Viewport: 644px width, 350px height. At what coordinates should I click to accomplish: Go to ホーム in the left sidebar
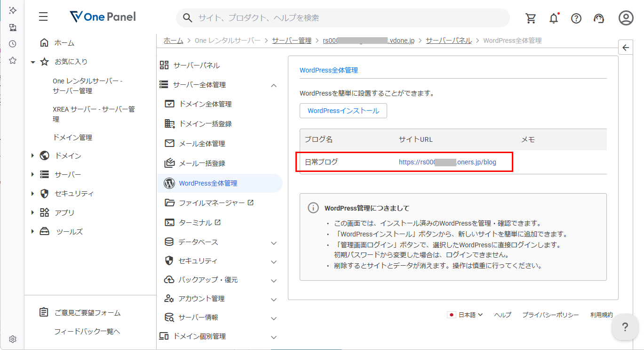point(64,42)
